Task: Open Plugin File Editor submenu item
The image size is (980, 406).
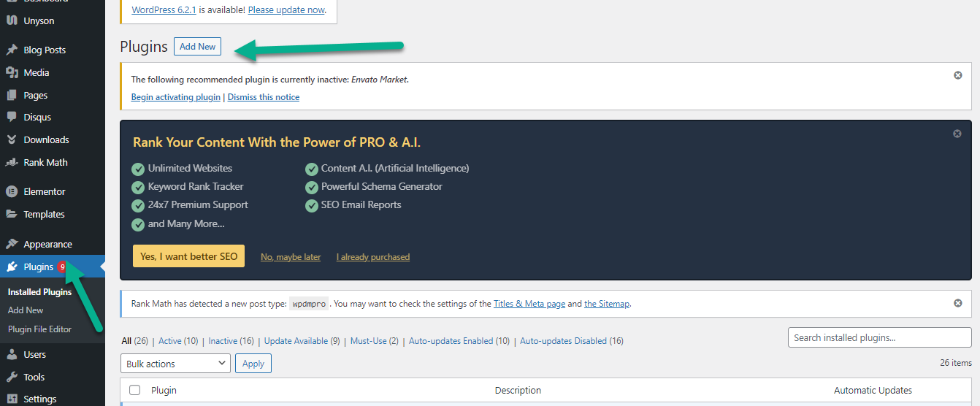Action: pos(40,329)
